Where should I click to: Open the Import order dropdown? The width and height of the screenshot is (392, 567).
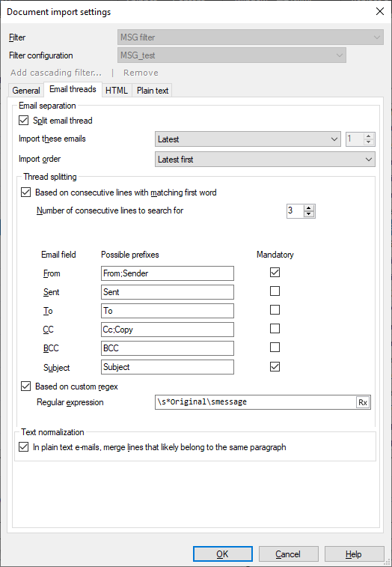[265, 160]
